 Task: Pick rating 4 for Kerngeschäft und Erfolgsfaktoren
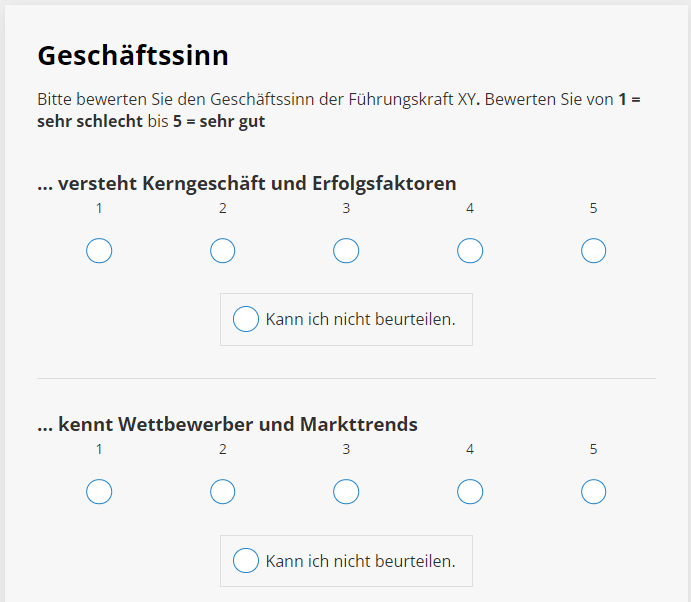470,251
